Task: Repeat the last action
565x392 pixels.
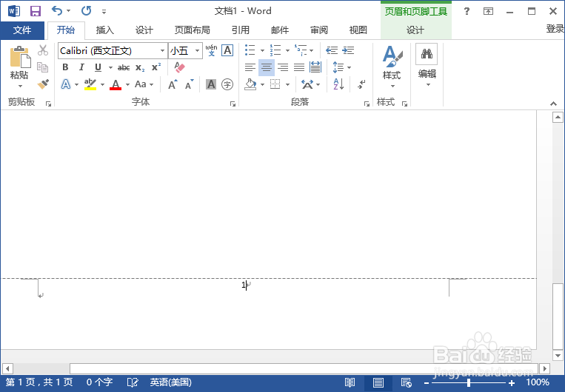Action: point(86,11)
